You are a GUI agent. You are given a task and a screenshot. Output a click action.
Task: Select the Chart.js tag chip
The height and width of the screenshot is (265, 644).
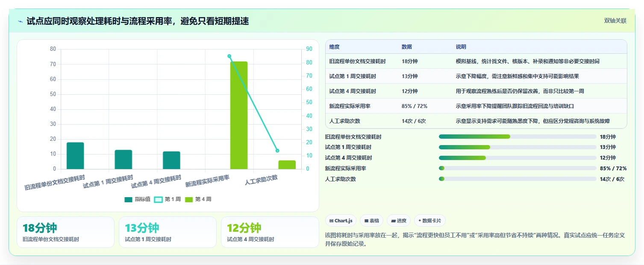[341, 221]
